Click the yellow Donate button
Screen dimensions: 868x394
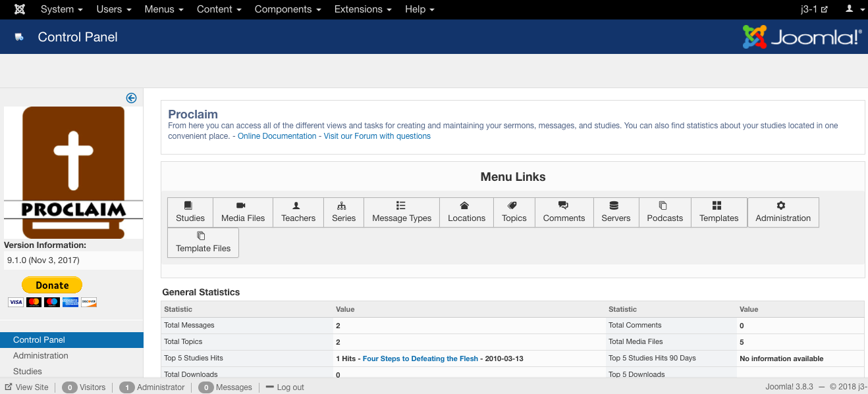tap(52, 285)
